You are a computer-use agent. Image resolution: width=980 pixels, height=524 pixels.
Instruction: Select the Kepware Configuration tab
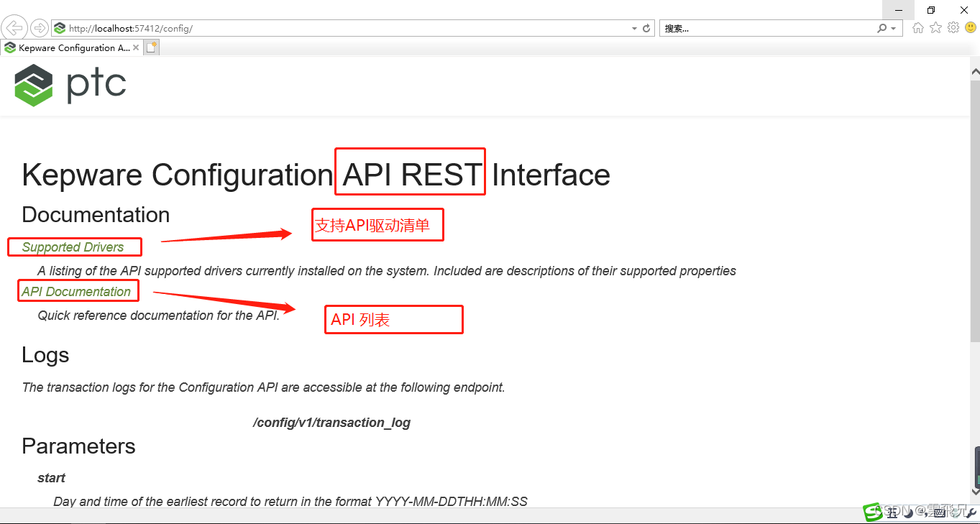point(70,48)
